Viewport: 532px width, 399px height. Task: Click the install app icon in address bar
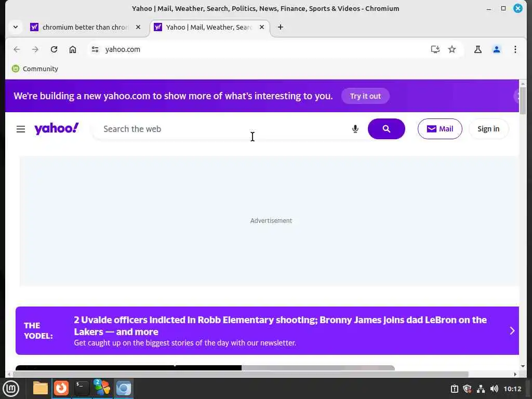tap(435, 49)
